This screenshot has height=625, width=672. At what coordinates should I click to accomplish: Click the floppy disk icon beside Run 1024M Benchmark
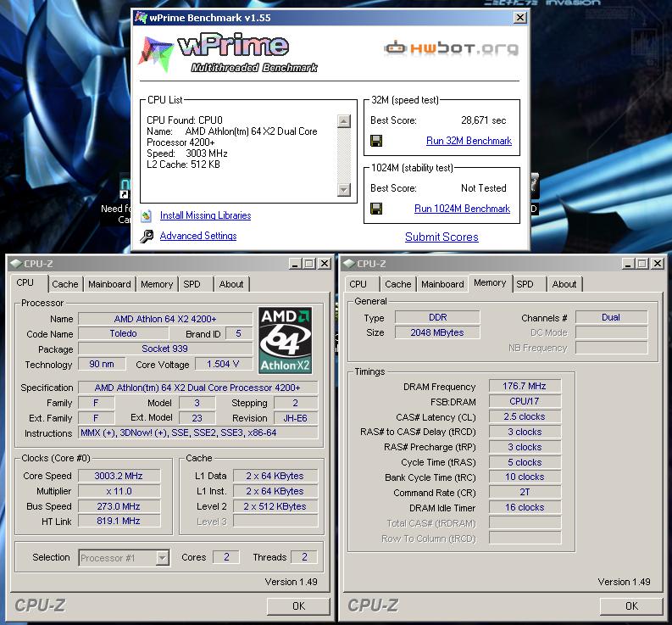pos(376,209)
